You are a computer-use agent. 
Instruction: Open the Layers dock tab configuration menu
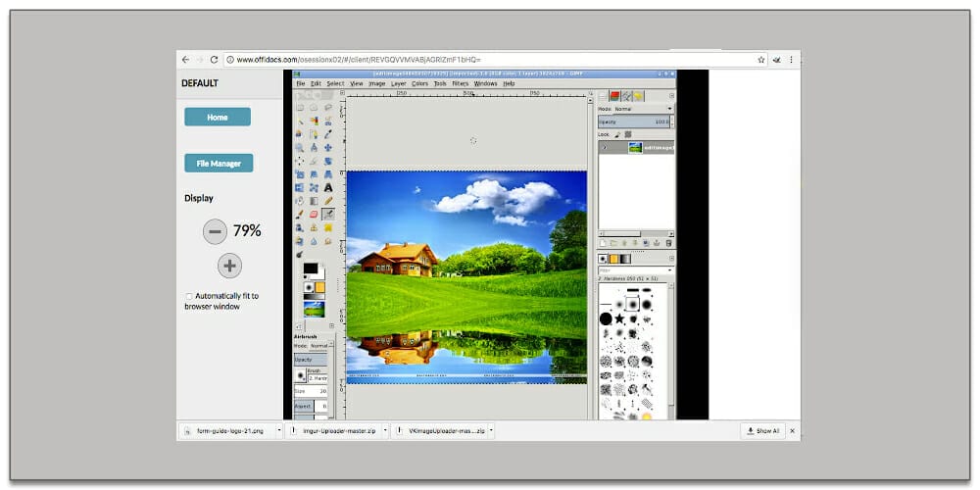(x=672, y=96)
